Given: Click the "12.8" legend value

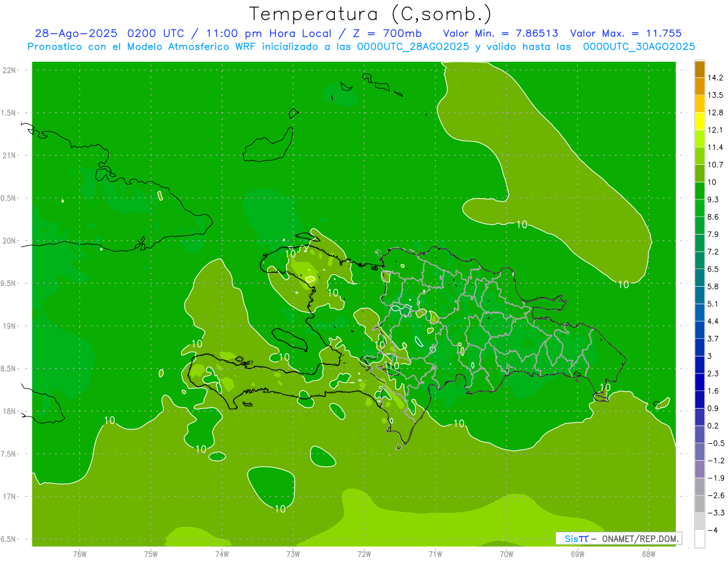Looking at the screenshot, I should [x=715, y=113].
